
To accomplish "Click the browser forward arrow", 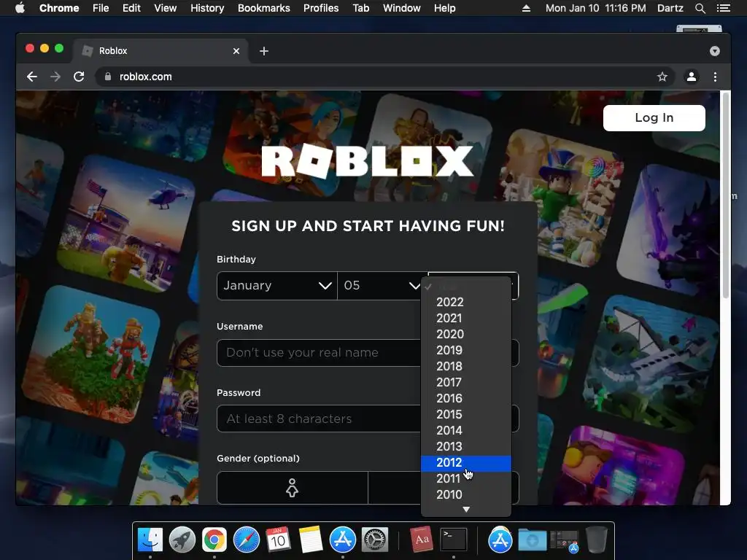I will (55, 77).
